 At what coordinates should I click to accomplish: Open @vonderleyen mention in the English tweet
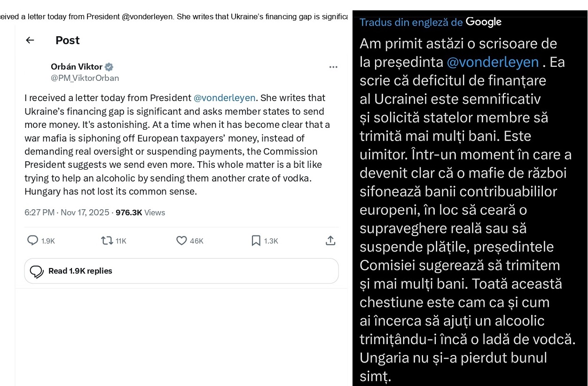[224, 98]
